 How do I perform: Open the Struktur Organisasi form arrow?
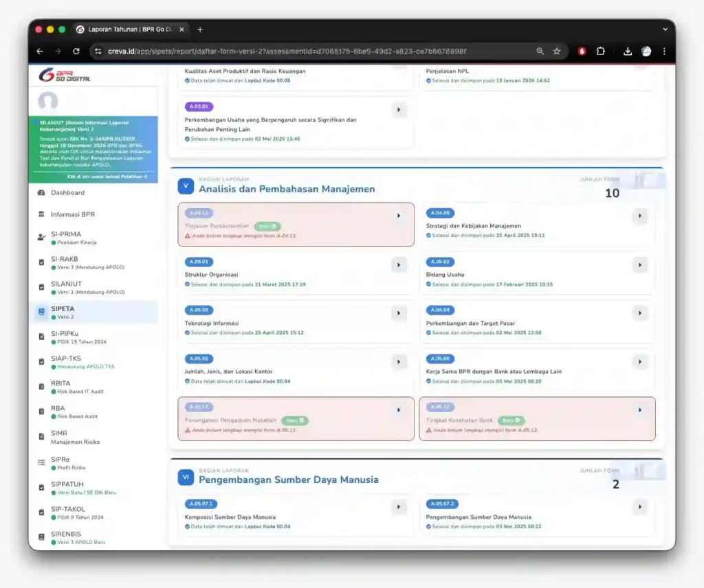pos(399,265)
